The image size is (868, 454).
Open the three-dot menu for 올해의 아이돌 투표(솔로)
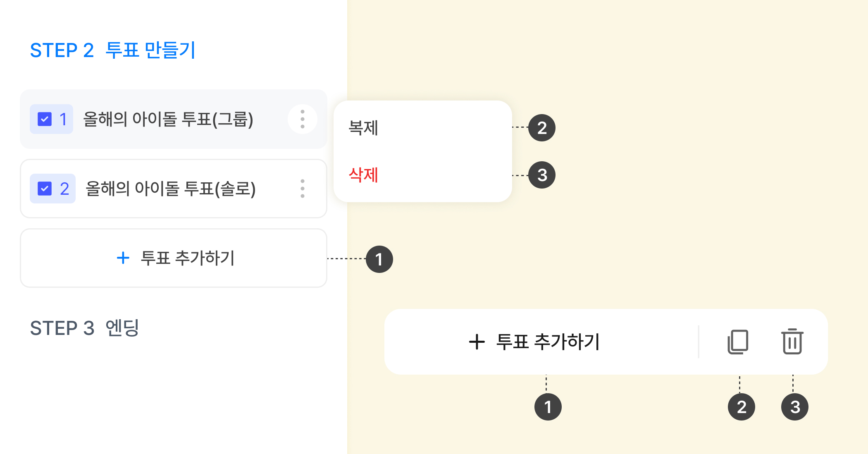(303, 189)
